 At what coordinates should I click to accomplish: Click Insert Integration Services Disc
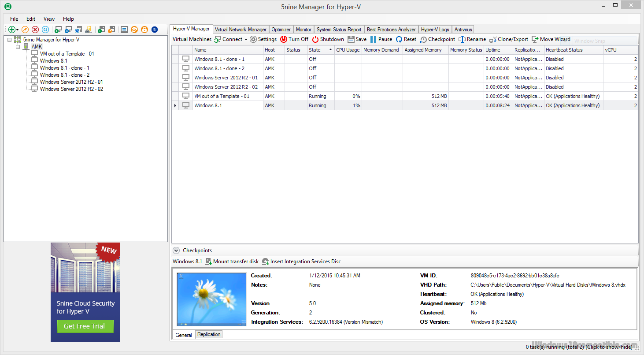coord(301,262)
